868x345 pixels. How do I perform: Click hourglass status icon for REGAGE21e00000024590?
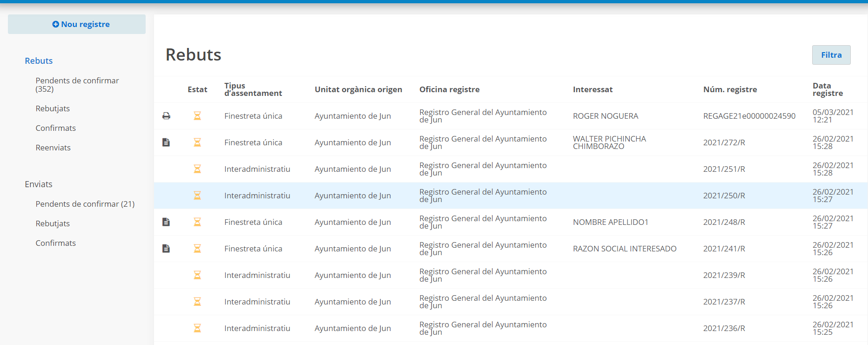[197, 116]
